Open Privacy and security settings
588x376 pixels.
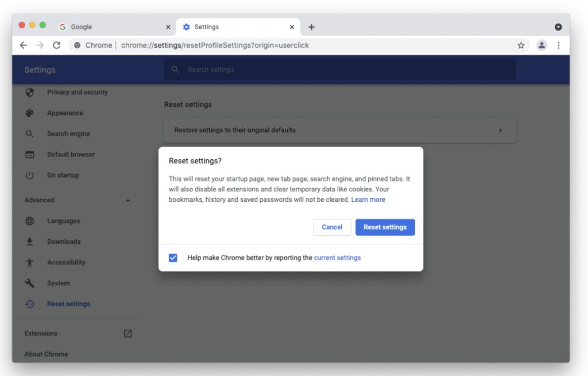click(78, 93)
